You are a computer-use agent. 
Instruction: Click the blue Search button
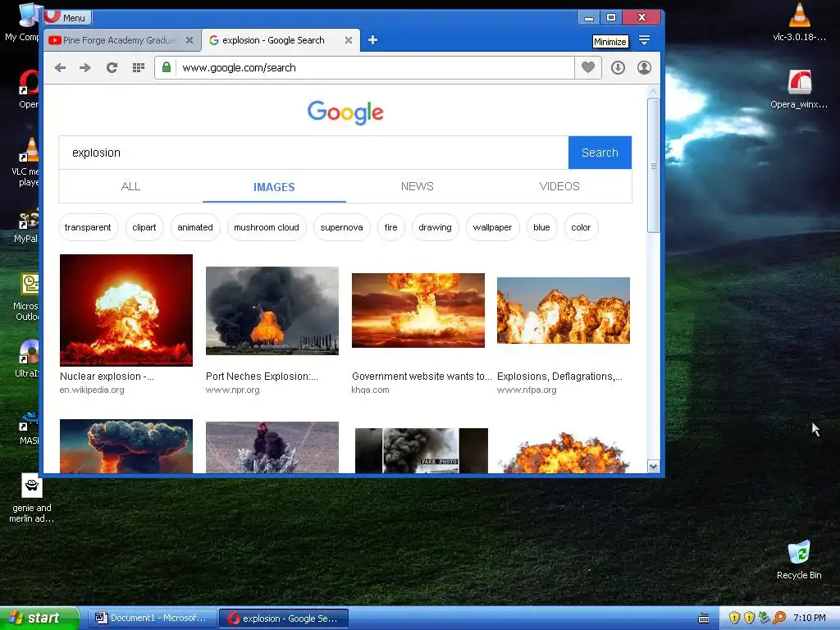(x=600, y=153)
